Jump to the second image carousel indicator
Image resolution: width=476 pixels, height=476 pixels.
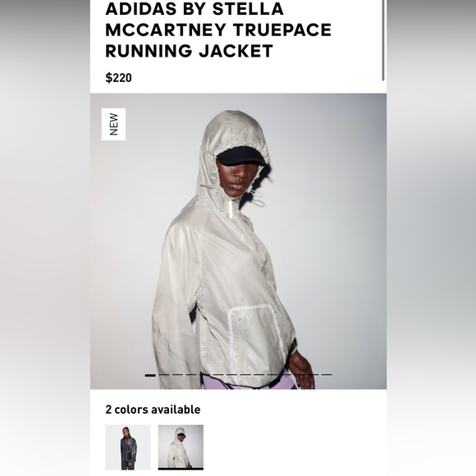click(x=164, y=374)
